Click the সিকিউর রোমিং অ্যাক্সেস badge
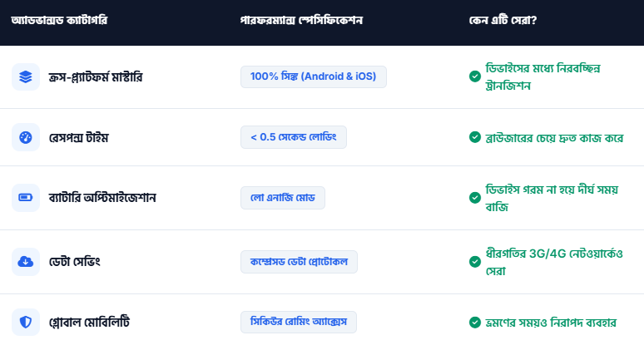This screenshot has height=345, width=644. (298, 322)
